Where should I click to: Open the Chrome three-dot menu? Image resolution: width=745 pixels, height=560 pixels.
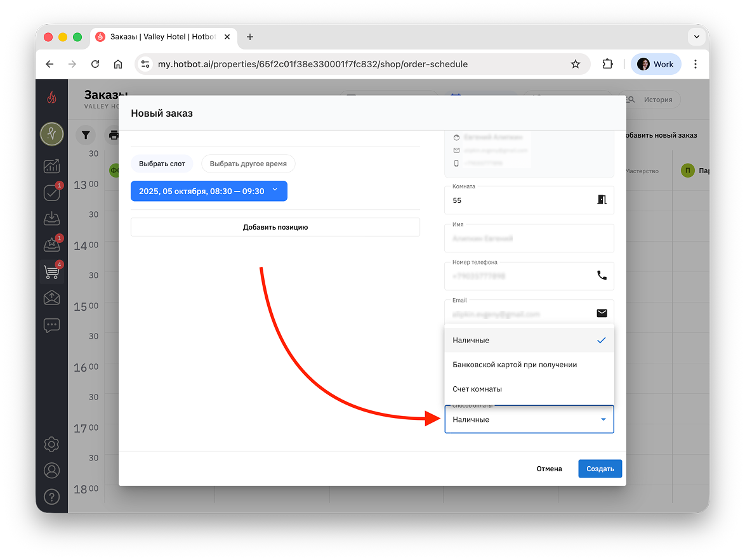[x=695, y=64]
